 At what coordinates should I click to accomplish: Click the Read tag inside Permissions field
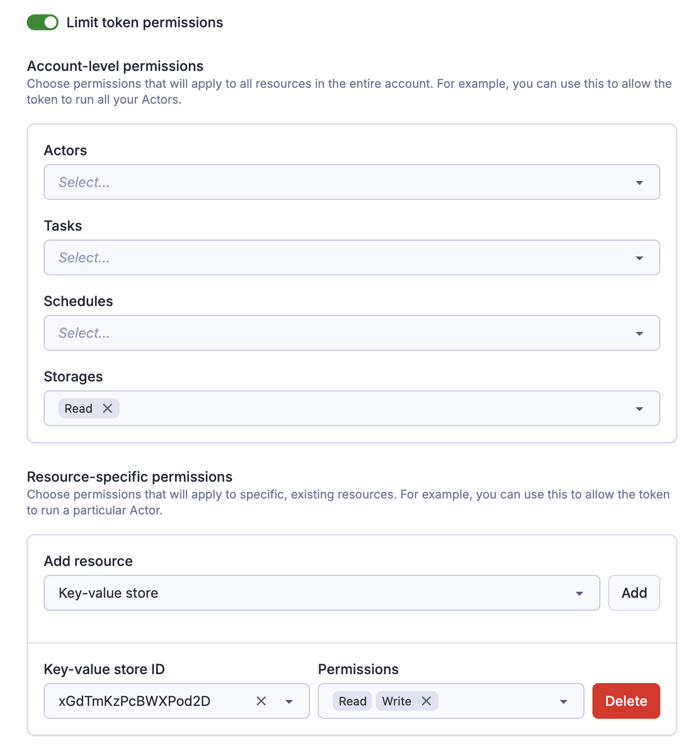(352, 701)
